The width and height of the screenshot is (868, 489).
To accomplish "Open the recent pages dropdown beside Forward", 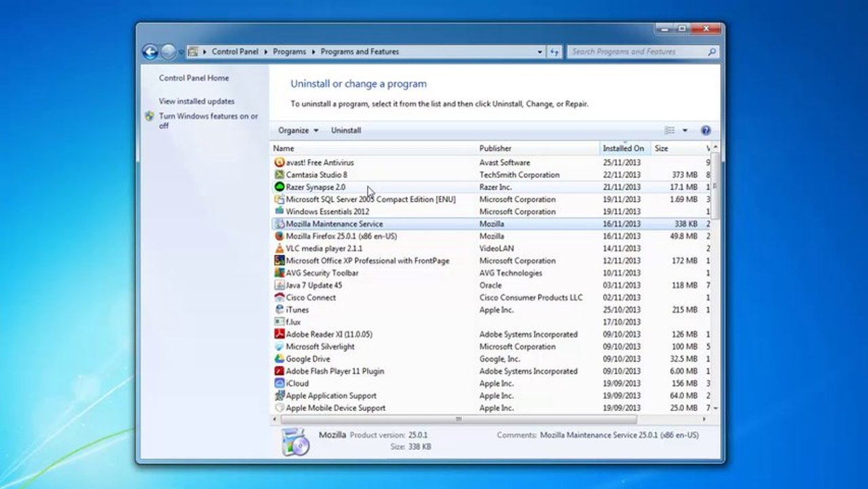I will pos(181,52).
